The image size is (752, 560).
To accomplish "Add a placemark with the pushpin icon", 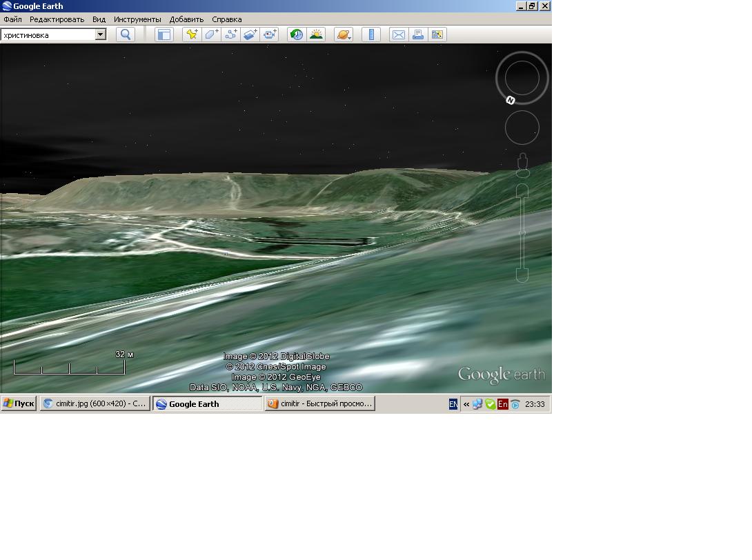I will [x=192, y=34].
